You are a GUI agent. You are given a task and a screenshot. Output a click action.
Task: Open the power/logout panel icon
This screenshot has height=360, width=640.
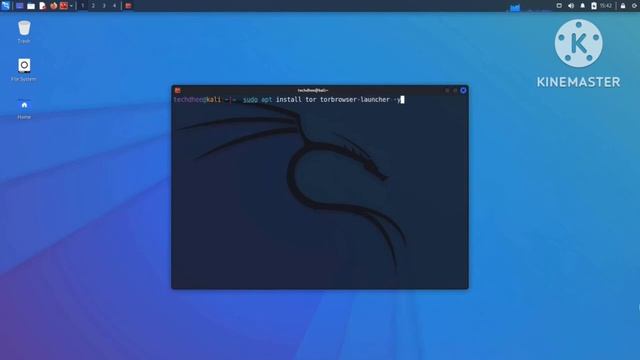tap(634, 6)
